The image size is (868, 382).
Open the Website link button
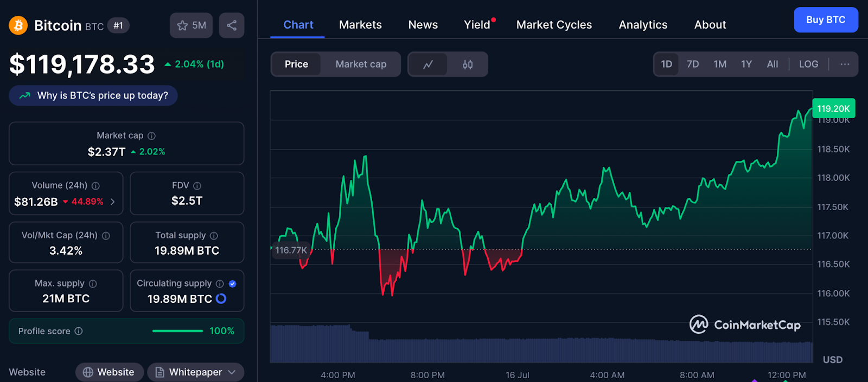click(109, 372)
